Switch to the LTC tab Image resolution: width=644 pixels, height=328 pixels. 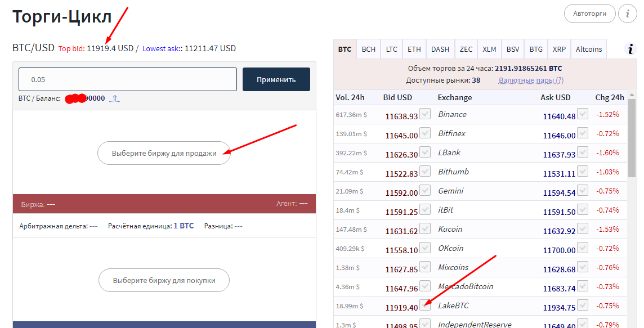tap(391, 50)
